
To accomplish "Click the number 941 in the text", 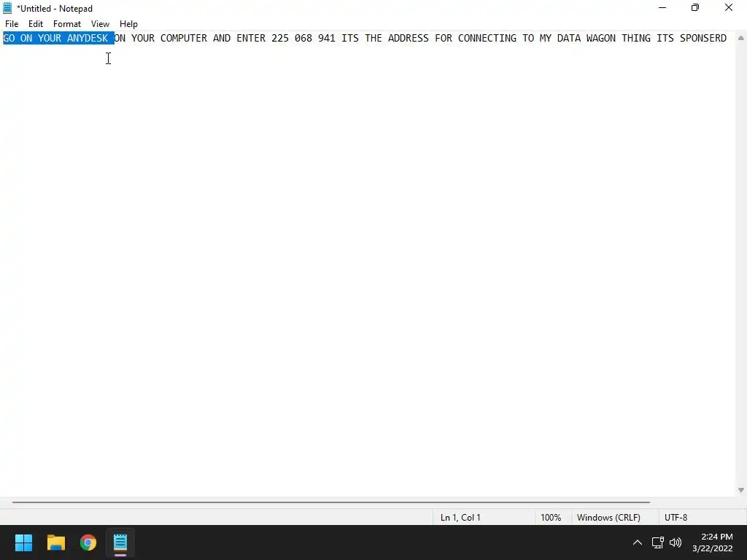I will pos(327,38).
